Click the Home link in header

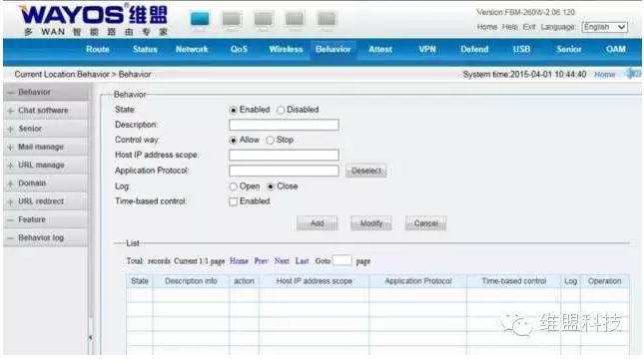coord(487,27)
